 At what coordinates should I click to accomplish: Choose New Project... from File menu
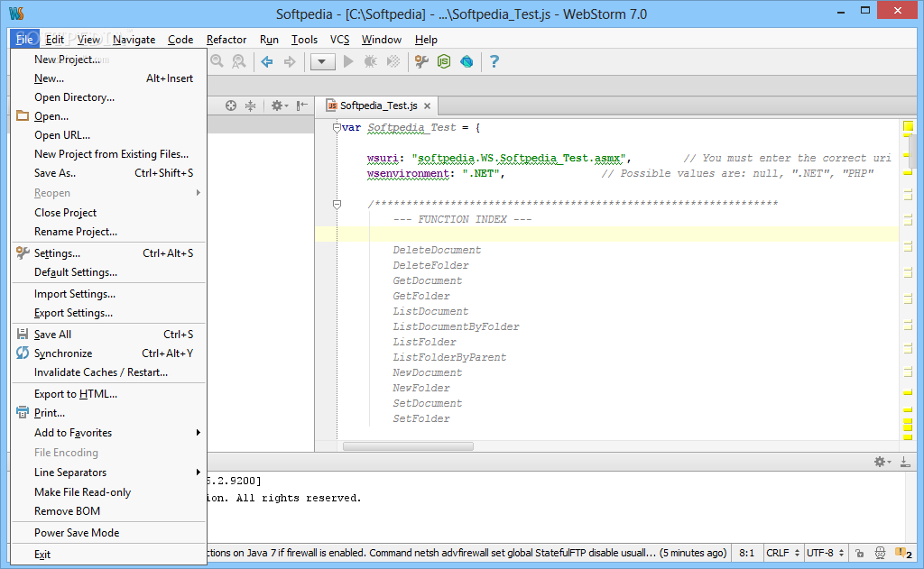(x=109, y=59)
